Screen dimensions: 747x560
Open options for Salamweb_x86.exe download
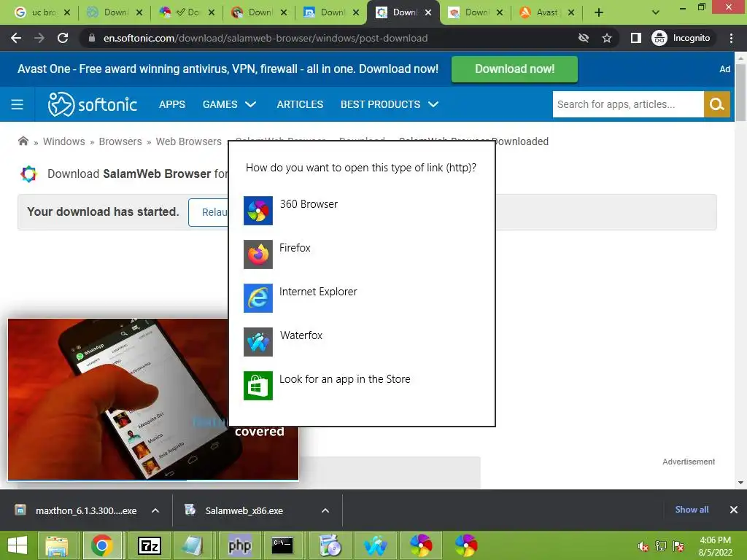(x=325, y=510)
